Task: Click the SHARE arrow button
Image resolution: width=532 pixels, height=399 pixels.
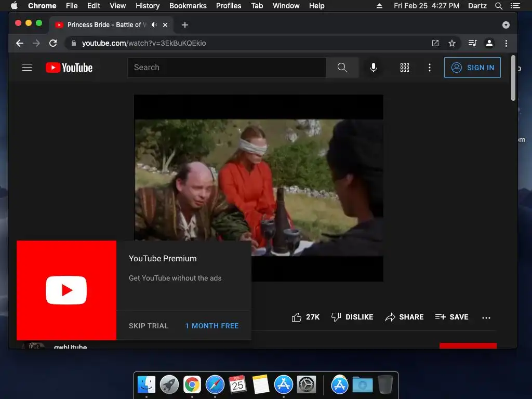Action: coord(404,317)
